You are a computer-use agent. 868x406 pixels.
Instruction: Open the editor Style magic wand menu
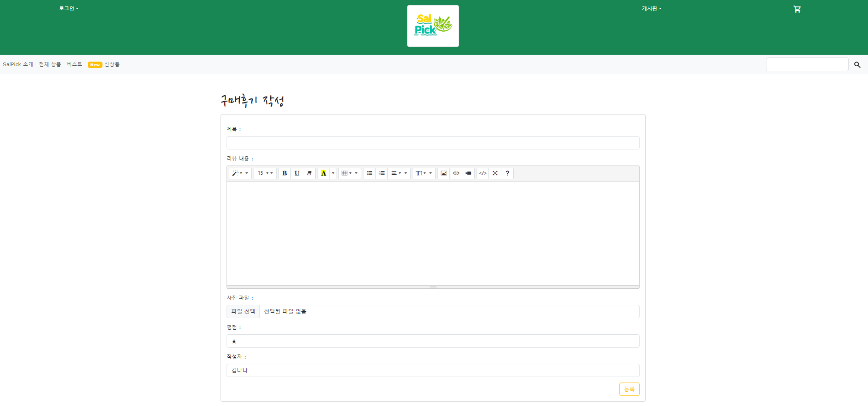pos(240,173)
